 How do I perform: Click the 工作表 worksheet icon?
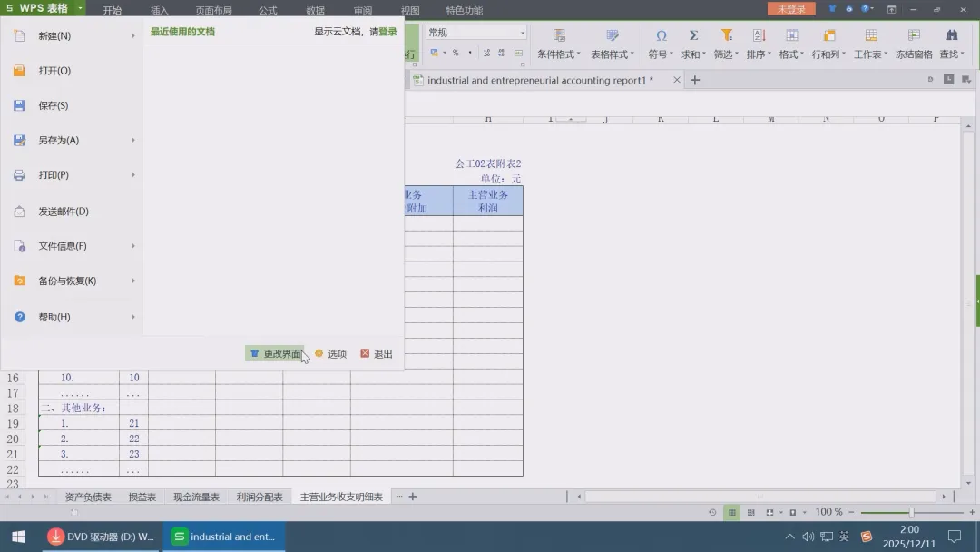pos(871,35)
